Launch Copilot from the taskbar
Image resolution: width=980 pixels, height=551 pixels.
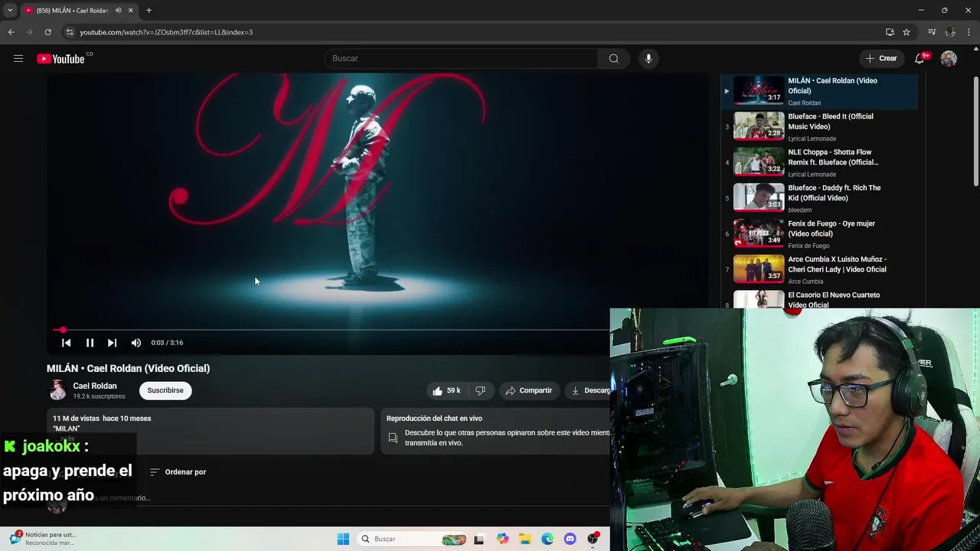[x=502, y=539]
